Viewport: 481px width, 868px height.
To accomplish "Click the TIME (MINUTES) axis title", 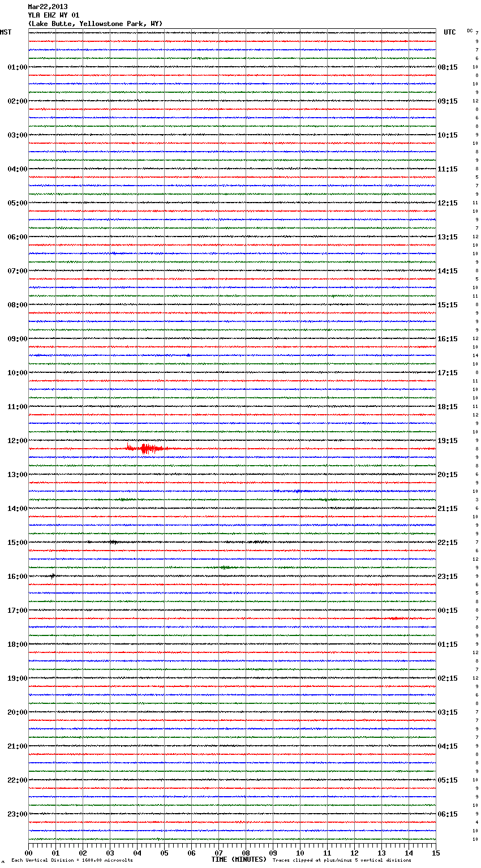I will [x=239, y=860].
